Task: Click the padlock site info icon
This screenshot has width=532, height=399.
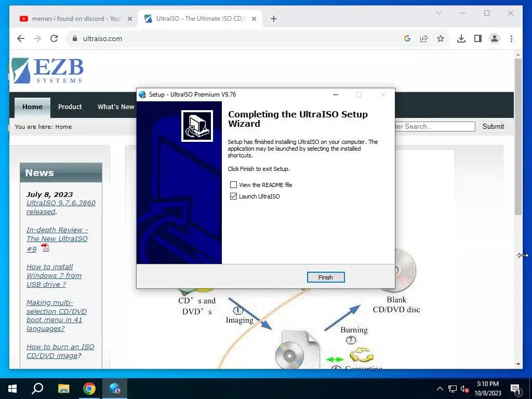Action: 75,38
